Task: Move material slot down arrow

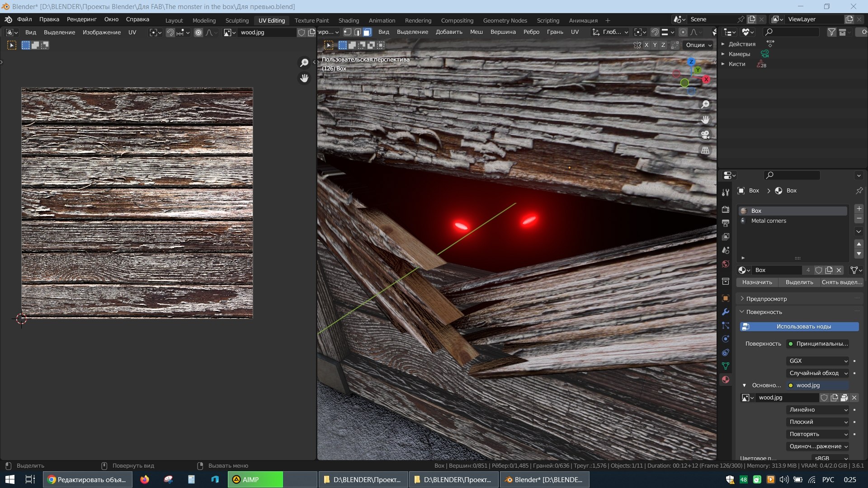Action: point(859,254)
